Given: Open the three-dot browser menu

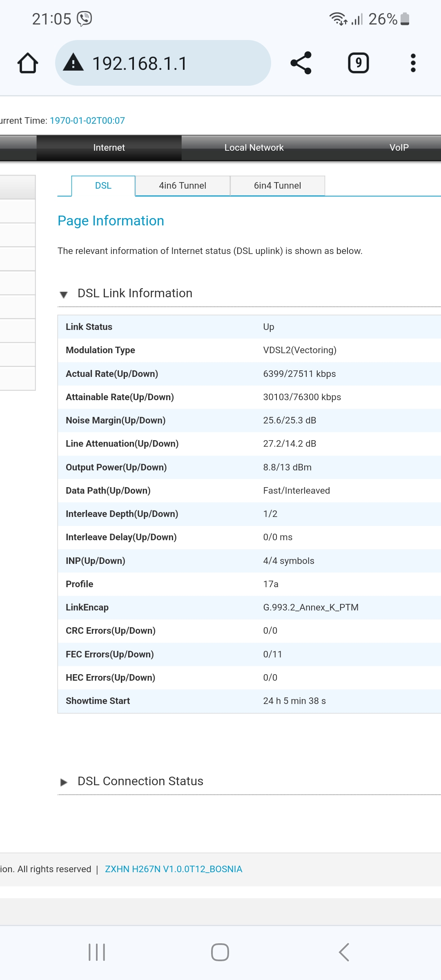Looking at the screenshot, I should coord(413,63).
